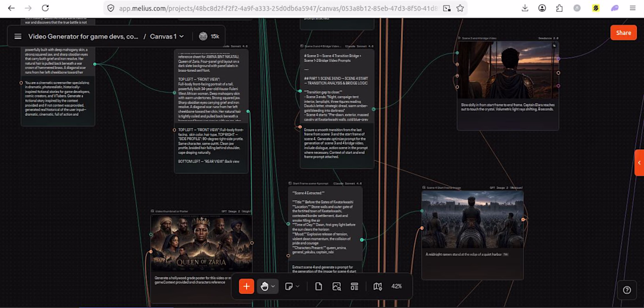The width and height of the screenshot is (644, 308).
Task: Reload the page with refresh icon
Action: click(x=46, y=8)
